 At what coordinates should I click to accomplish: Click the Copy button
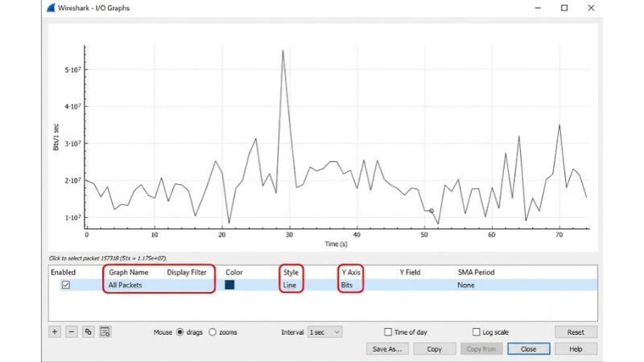434,349
